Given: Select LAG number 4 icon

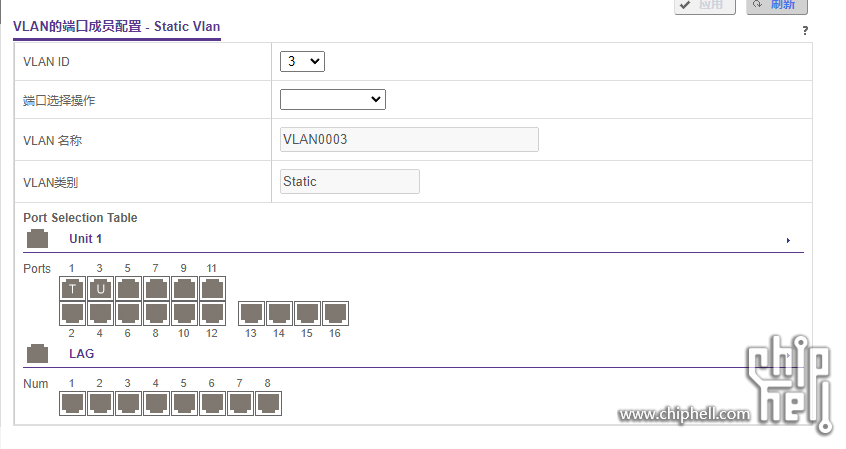Looking at the screenshot, I should pyautogui.click(x=156, y=404).
